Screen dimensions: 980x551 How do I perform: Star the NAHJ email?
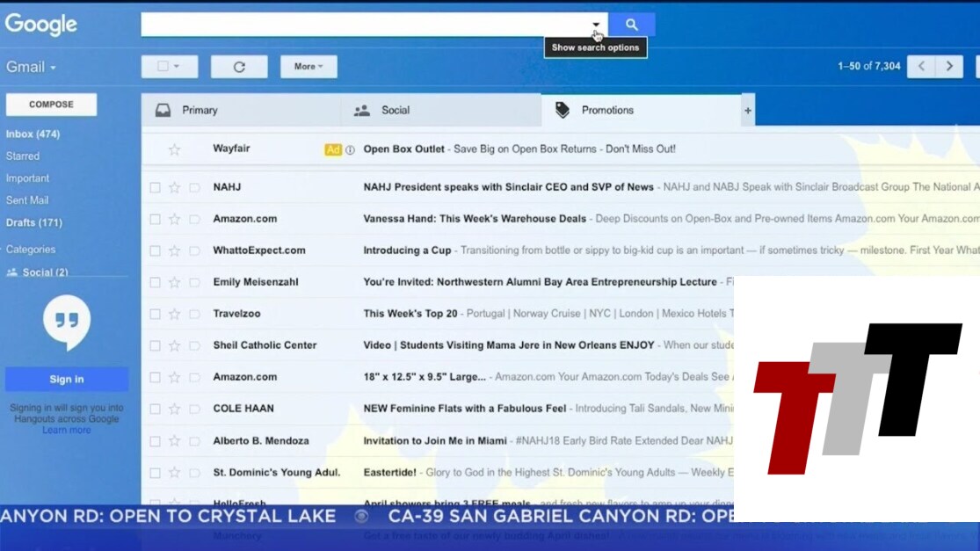pos(174,187)
